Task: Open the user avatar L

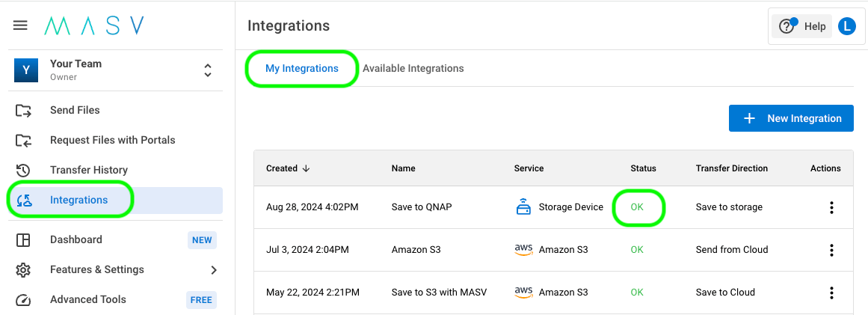Action: pos(846,26)
